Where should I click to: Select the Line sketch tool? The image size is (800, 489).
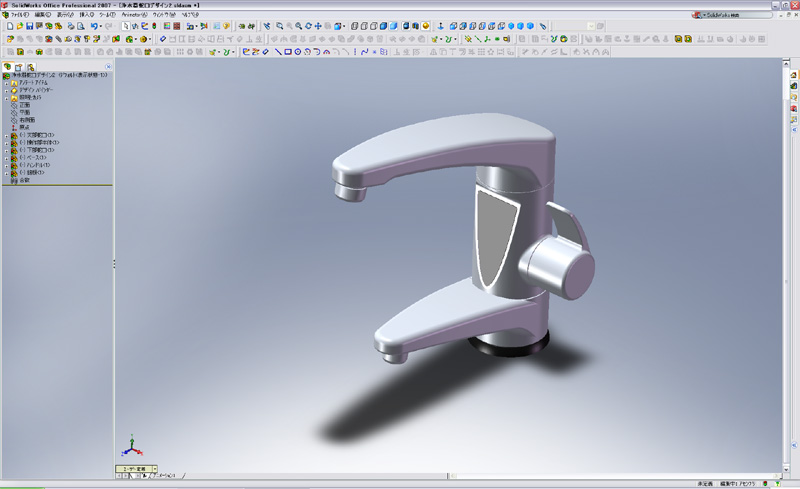click(x=277, y=51)
